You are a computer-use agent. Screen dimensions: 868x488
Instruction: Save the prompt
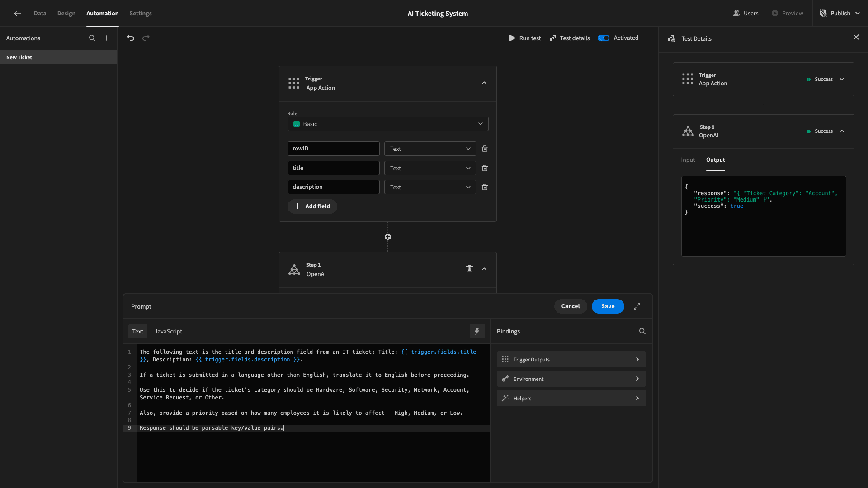point(608,306)
